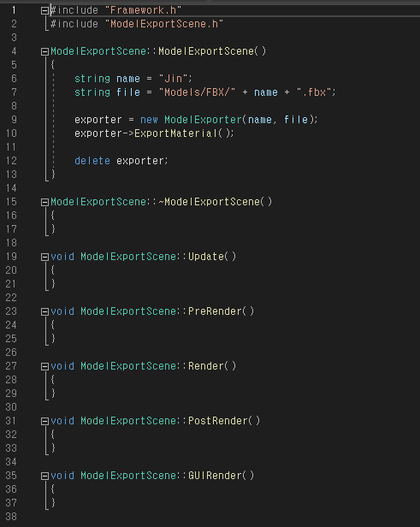Click the "ModelExportScene.h" include string
This screenshot has width=420, height=527.
[x=164, y=24]
